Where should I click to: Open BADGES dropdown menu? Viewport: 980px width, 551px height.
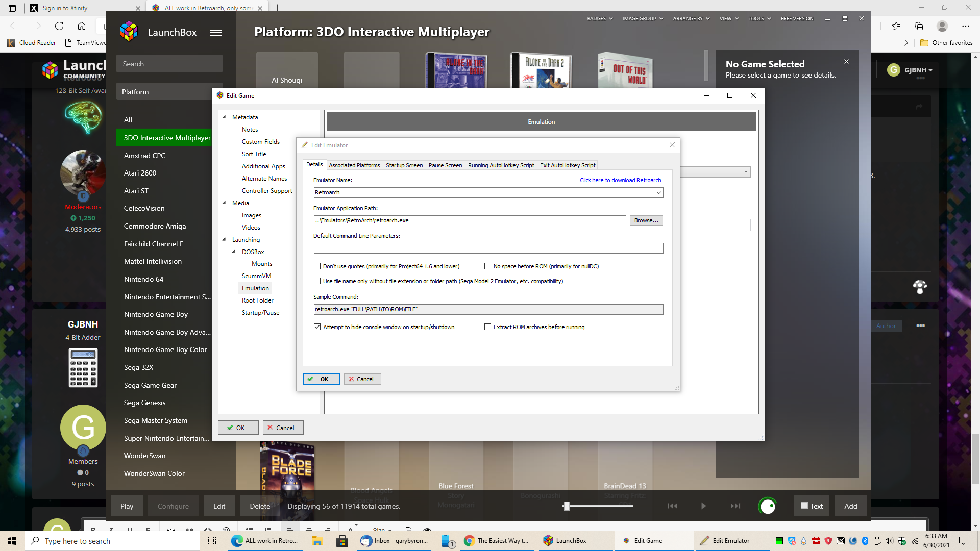[600, 19]
